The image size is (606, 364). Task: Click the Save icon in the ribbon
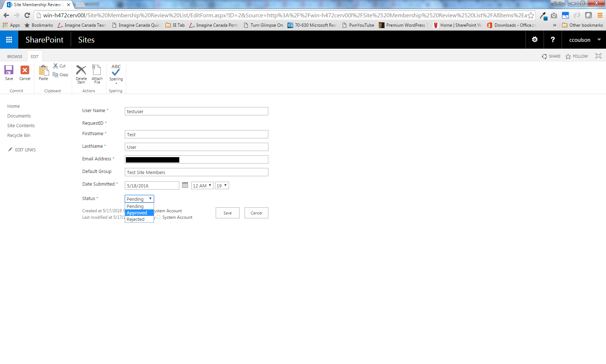pos(9,70)
